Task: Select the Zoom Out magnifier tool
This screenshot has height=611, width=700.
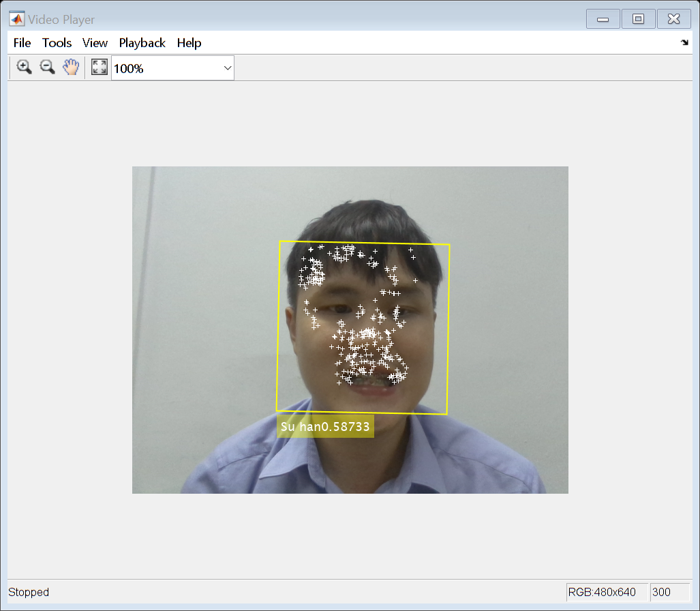Action: coord(47,68)
